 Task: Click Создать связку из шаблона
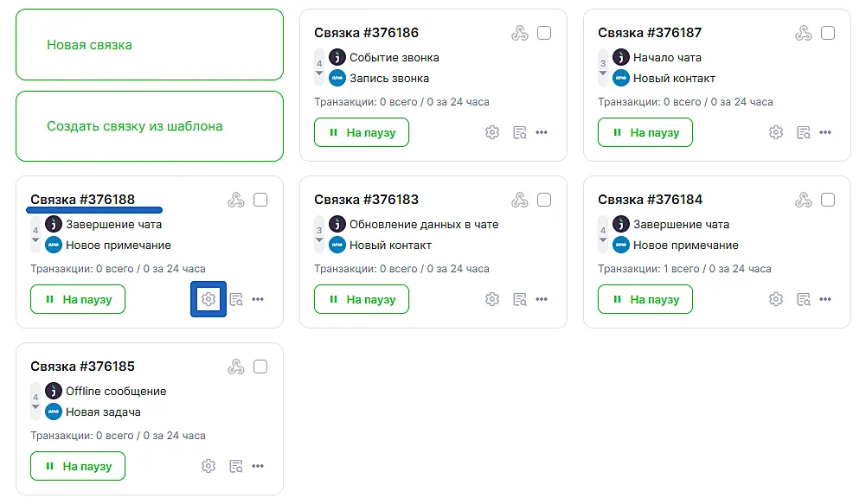(x=150, y=126)
